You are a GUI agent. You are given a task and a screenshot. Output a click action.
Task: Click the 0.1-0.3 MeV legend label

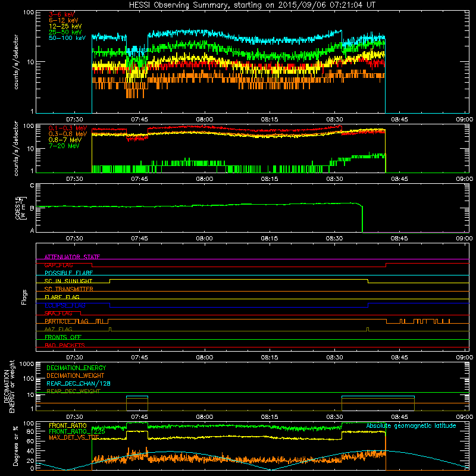68,128
